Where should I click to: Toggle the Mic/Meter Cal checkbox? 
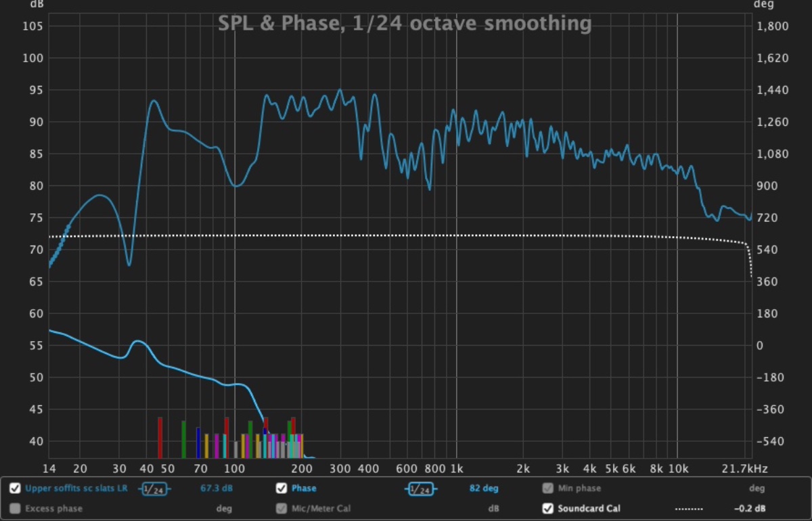tap(281, 509)
